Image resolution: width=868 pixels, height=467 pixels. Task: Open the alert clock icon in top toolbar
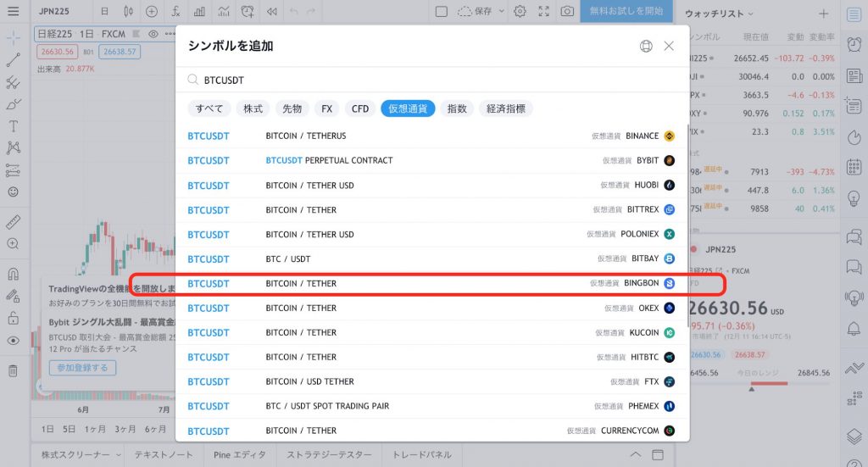(248, 11)
